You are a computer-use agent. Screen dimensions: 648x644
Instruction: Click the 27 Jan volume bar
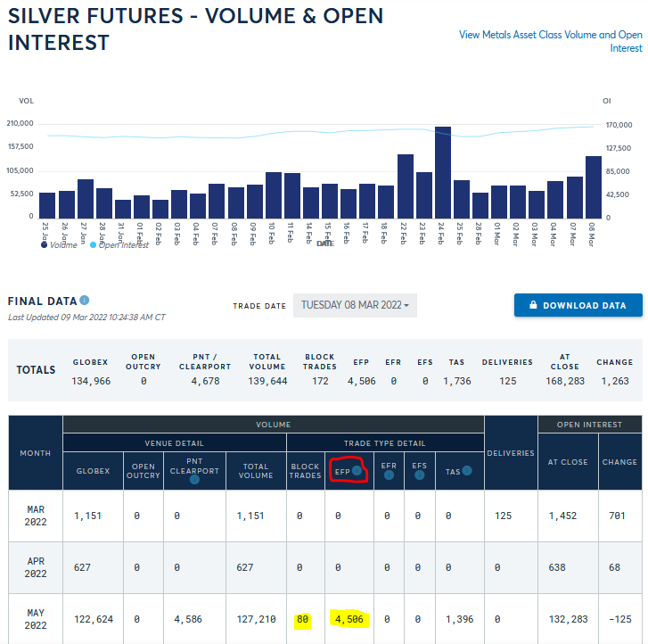pyautogui.click(x=86, y=199)
